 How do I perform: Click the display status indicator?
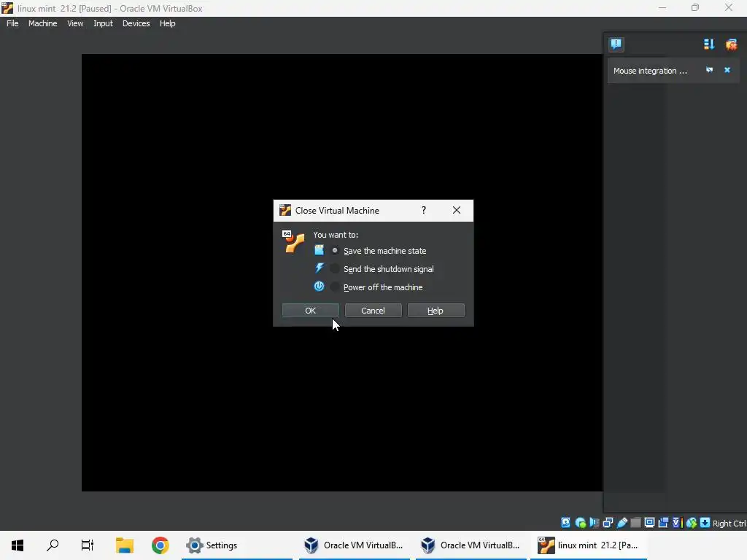point(649,523)
